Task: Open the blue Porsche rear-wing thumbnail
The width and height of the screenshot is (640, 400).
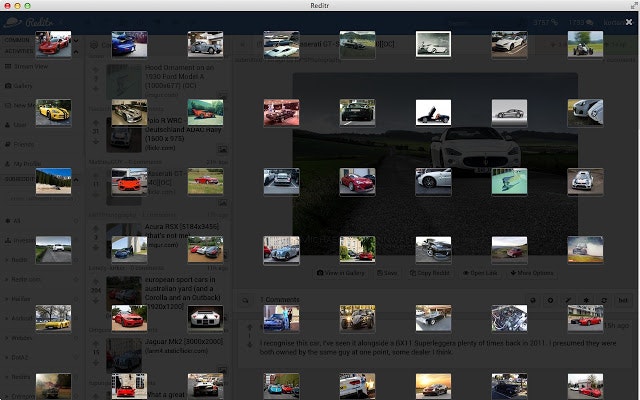Action: point(129,44)
